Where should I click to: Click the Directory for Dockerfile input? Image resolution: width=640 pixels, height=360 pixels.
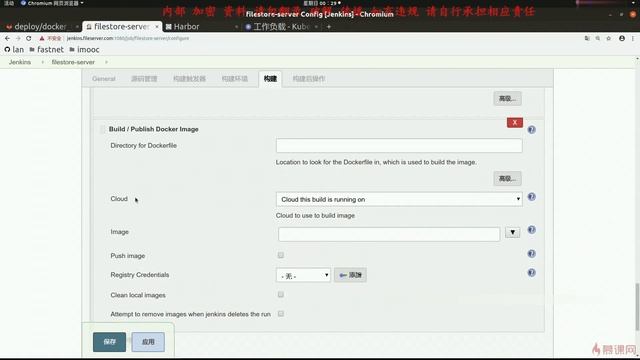(399, 146)
